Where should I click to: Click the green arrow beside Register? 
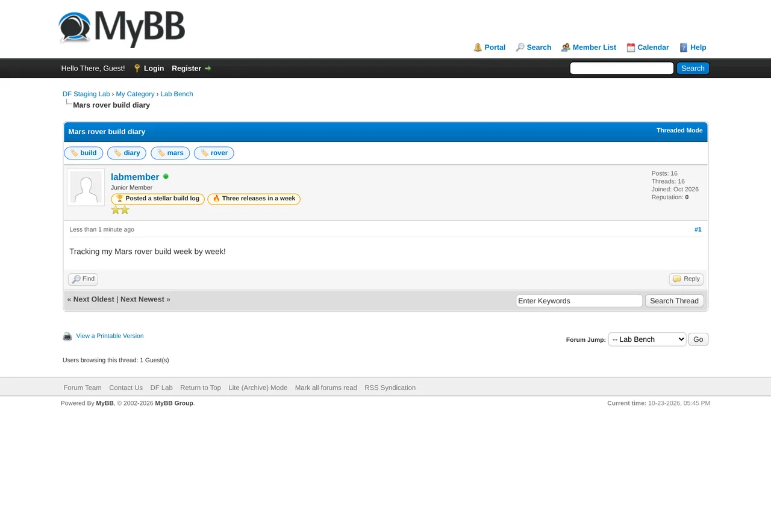(208, 69)
